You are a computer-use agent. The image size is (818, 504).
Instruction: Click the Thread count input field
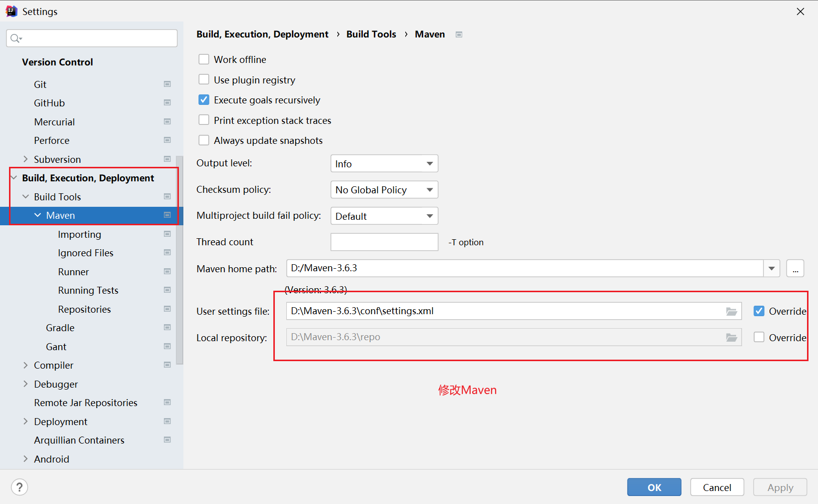pyautogui.click(x=384, y=242)
